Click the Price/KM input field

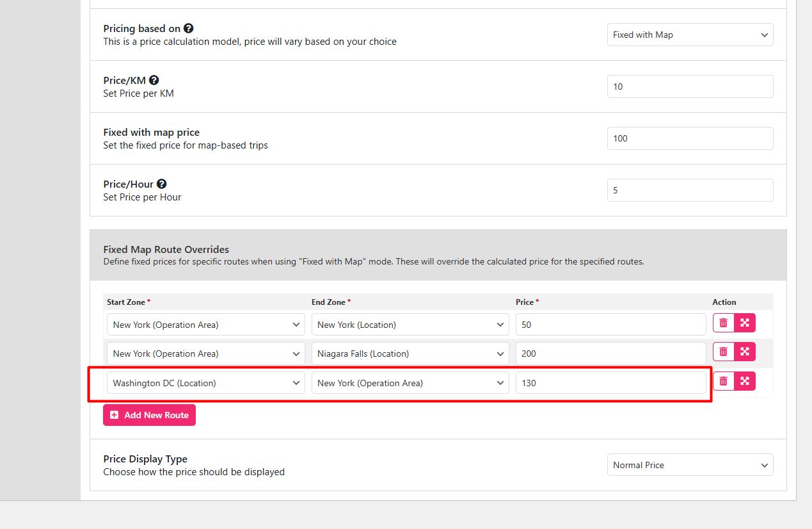point(690,86)
